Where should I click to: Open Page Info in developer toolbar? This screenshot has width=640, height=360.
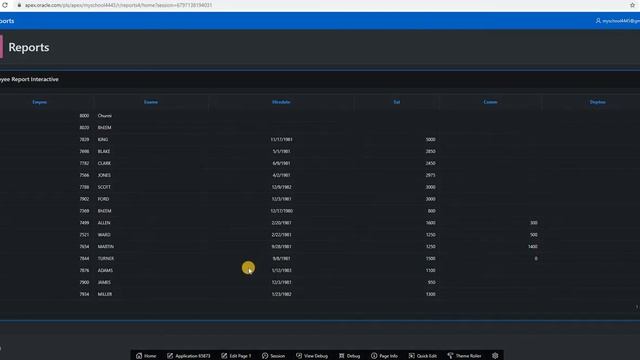click(x=384, y=356)
